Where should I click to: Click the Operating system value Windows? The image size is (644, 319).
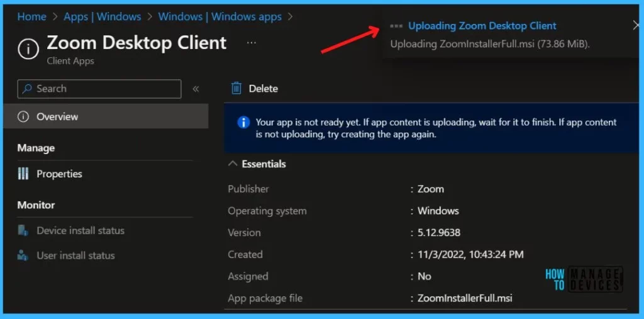click(438, 211)
